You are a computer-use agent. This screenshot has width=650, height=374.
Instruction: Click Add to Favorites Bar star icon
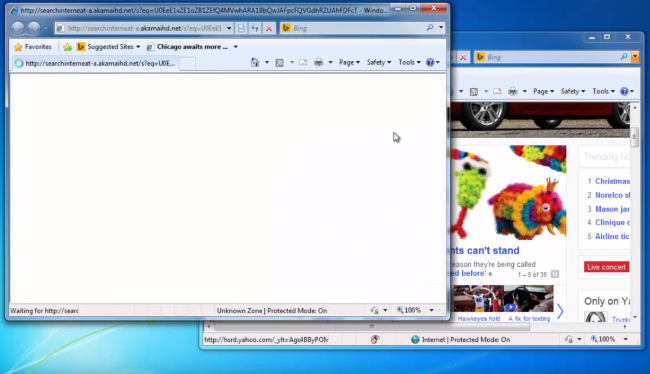coord(68,47)
